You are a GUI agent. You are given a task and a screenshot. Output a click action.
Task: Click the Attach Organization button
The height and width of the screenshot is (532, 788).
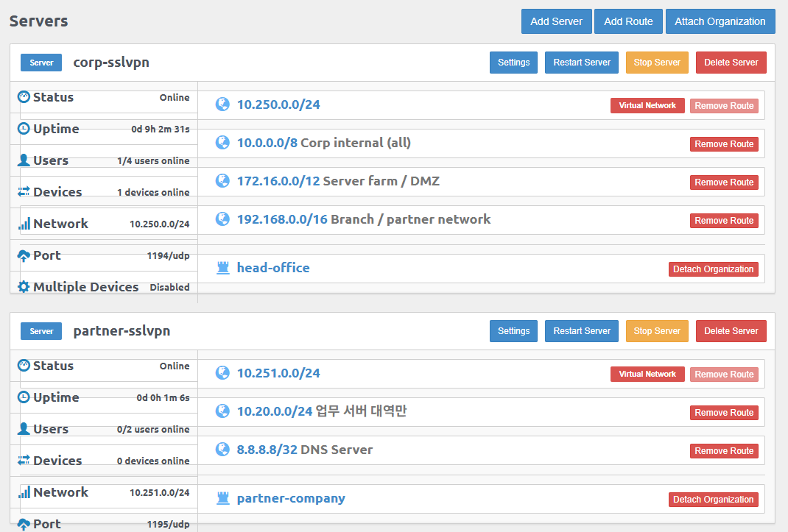[x=720, y=21]
